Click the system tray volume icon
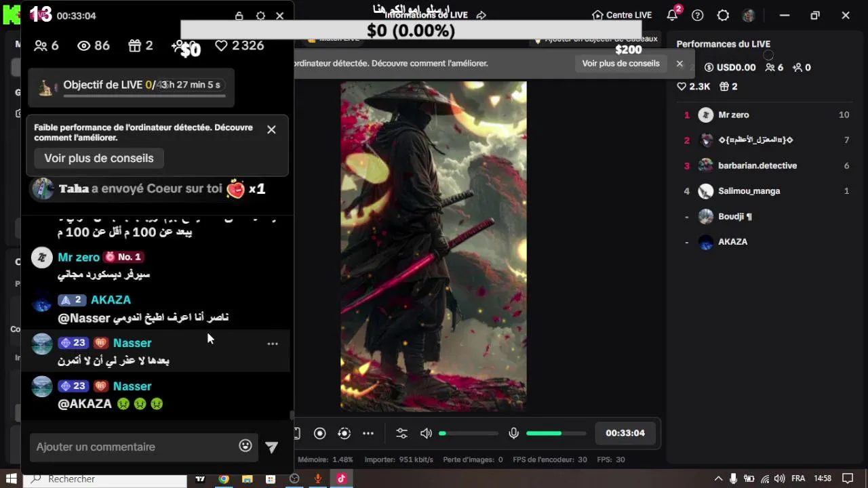The height and width of the screenshot is (488, 868). (x=779, y=479)
